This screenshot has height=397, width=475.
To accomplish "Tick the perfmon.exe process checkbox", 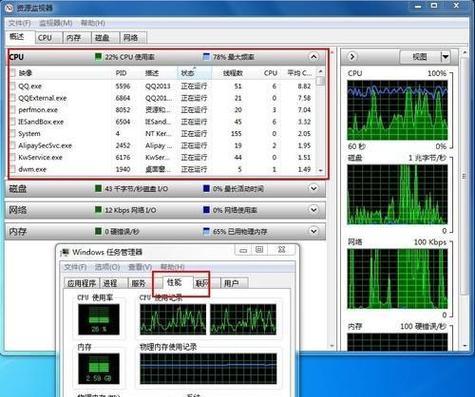I will tap(13, 110).
